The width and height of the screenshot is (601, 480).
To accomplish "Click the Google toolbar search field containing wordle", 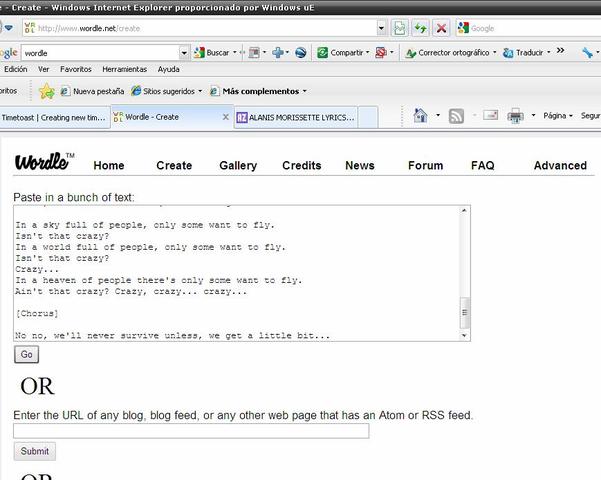I will click(100, 53).
